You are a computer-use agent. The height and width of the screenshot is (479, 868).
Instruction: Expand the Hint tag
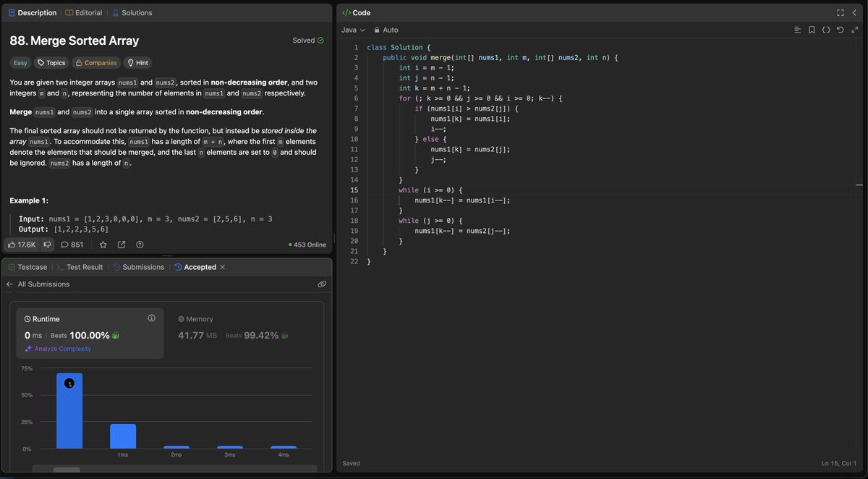pyautogui.click(x=137, y=63)
